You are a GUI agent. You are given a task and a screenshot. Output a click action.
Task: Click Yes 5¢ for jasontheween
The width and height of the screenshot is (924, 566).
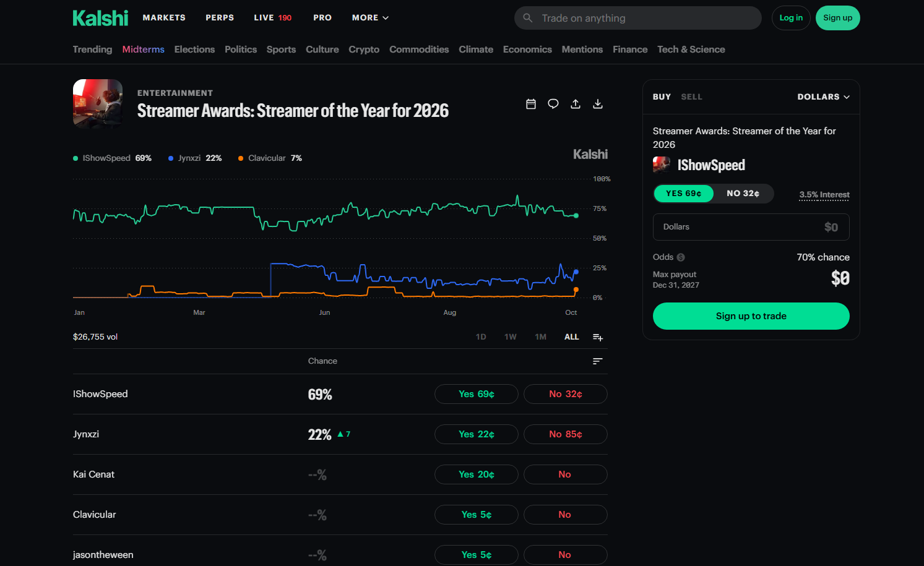pos(477,555)
